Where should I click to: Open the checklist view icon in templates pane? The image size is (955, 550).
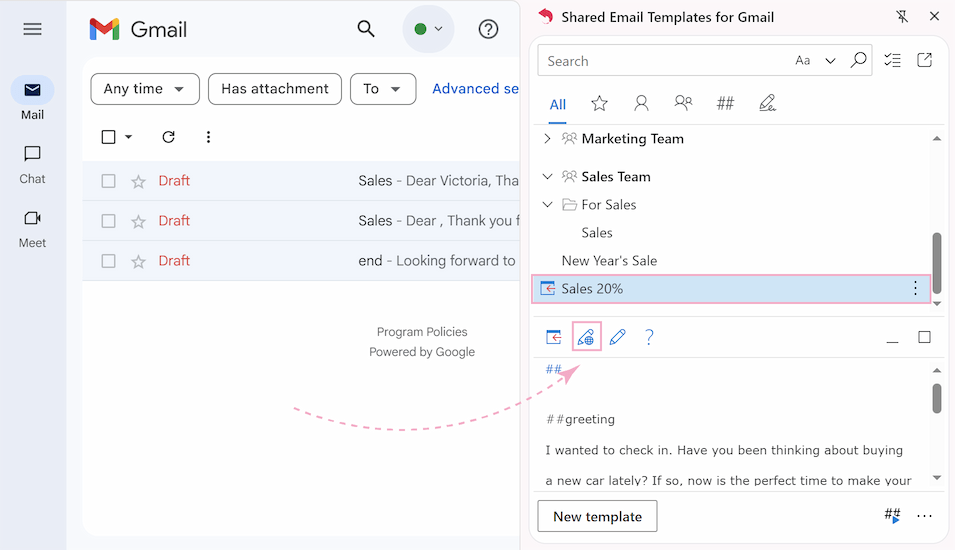tap(892, 60)
